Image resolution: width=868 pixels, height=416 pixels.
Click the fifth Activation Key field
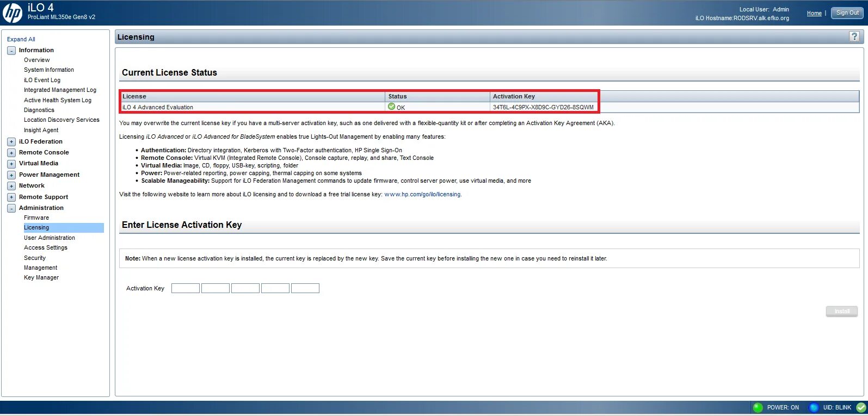(x=305, y=288)
